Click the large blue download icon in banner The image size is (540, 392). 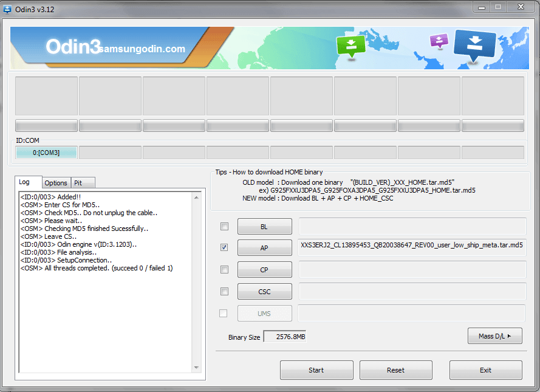tap(475, 45)
